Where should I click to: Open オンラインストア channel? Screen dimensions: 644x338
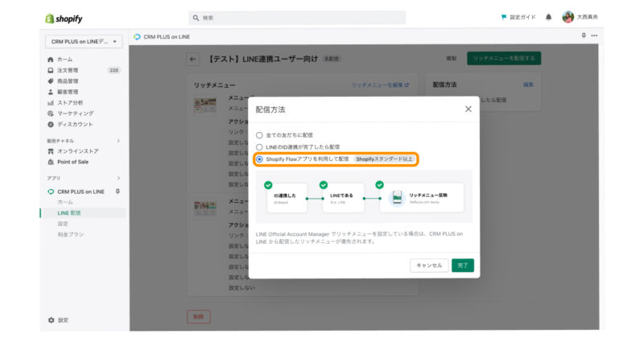(x=78, y=151)
